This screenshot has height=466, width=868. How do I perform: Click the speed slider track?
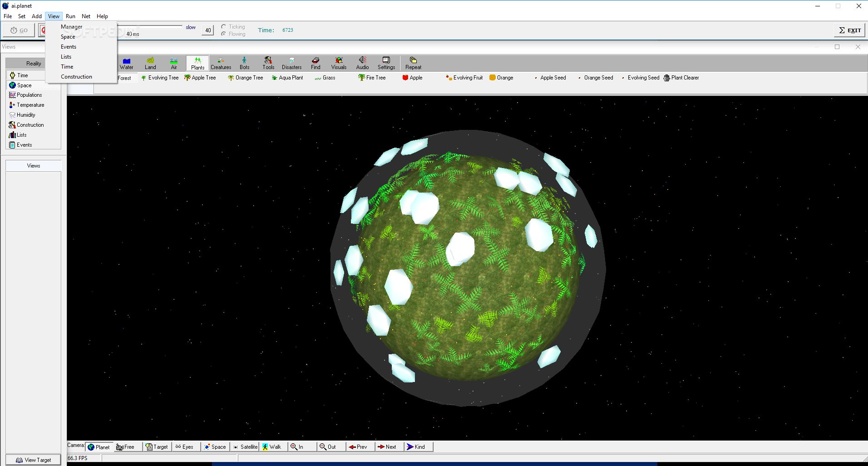pyautogui.click(x=150, y=27)
